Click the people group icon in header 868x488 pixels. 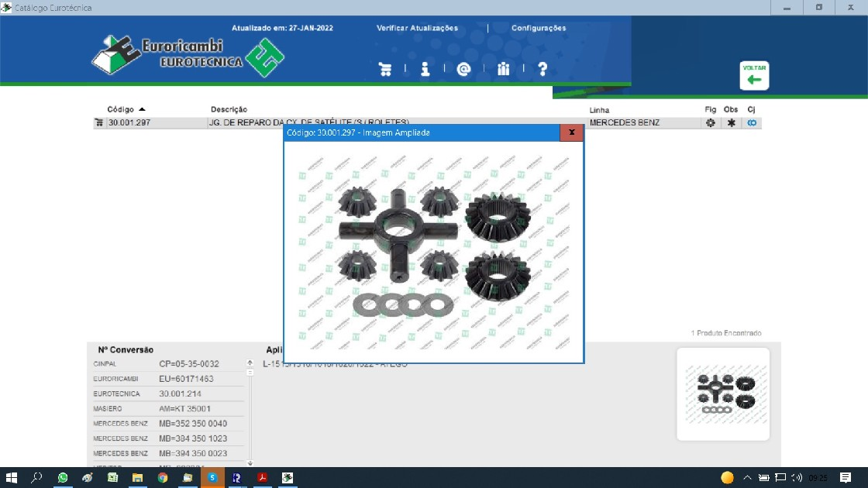pyautogui.click(x=504, y=69)
